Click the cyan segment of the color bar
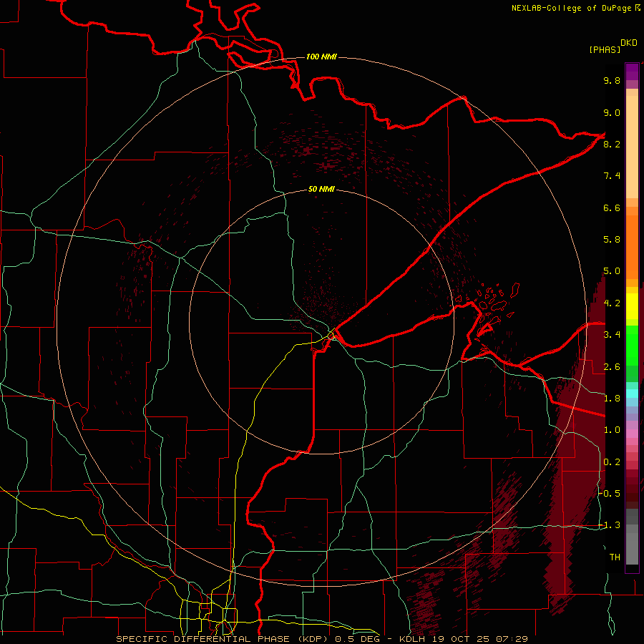Screen dimensions: 644x644 pyautogui.click(x=632, y=394)
